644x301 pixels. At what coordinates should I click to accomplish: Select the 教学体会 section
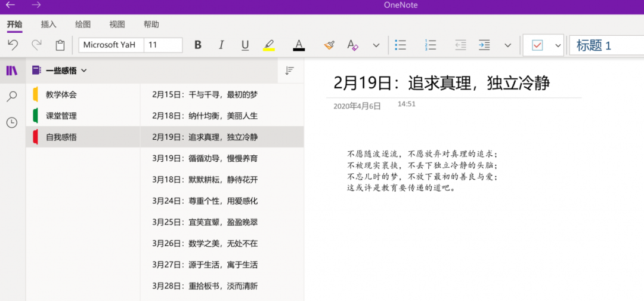83,94
